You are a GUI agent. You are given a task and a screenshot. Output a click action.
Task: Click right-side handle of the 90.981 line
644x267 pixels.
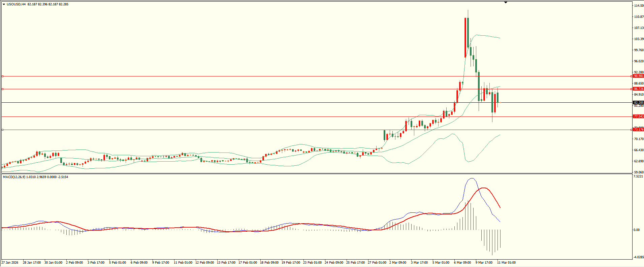pyautogui.click(x=631, y=76)
